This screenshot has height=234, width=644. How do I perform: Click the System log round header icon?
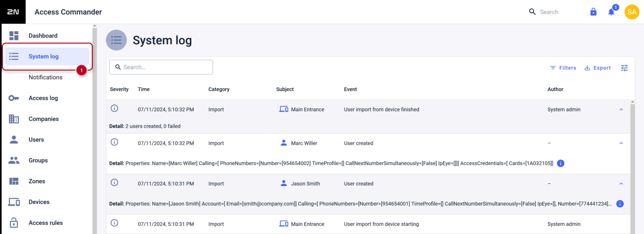click(116, 40)
